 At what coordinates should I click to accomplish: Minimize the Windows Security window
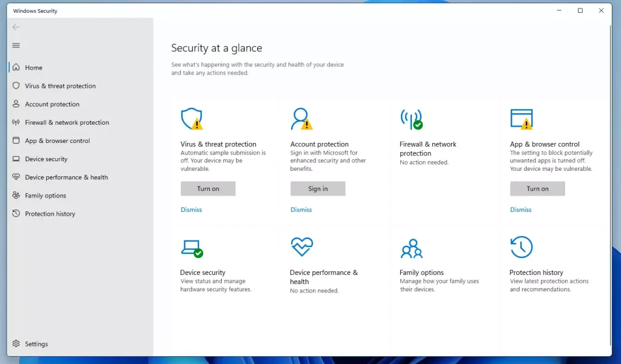pyautogui.click(x=559, y=11)
